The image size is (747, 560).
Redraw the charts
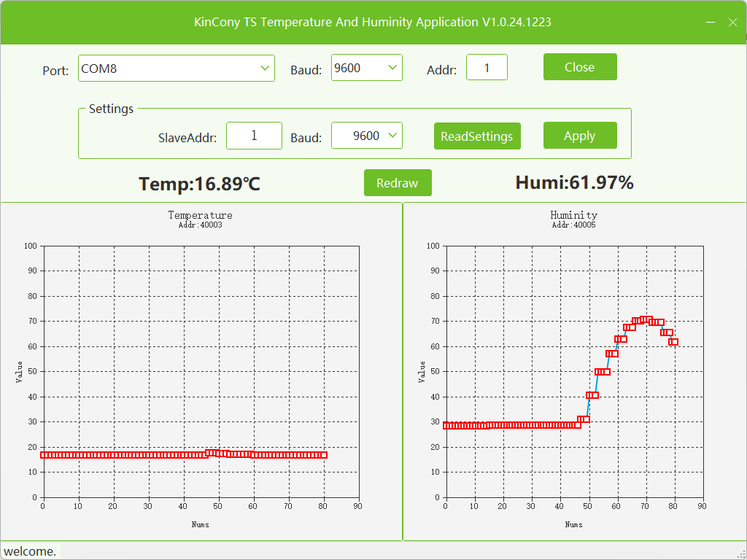coord(398,183)
